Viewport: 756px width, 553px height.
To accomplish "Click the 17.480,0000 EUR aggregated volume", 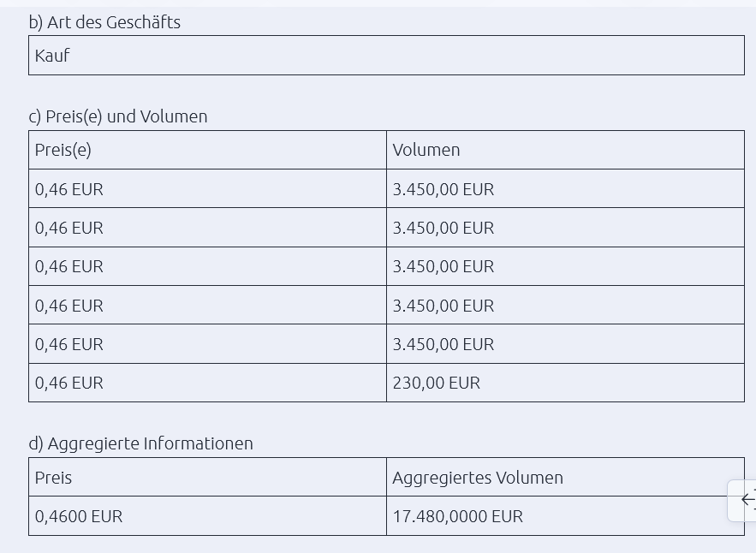I will pos(458,516).
